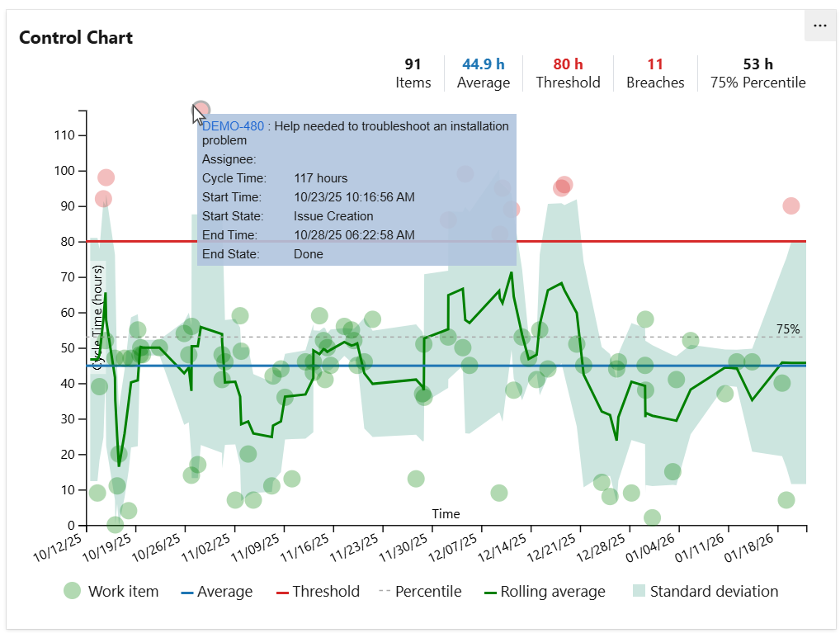This screenshot has width=840, height=633.
Task: Click the 91 Items summary counter
Action: pos(413,73)
